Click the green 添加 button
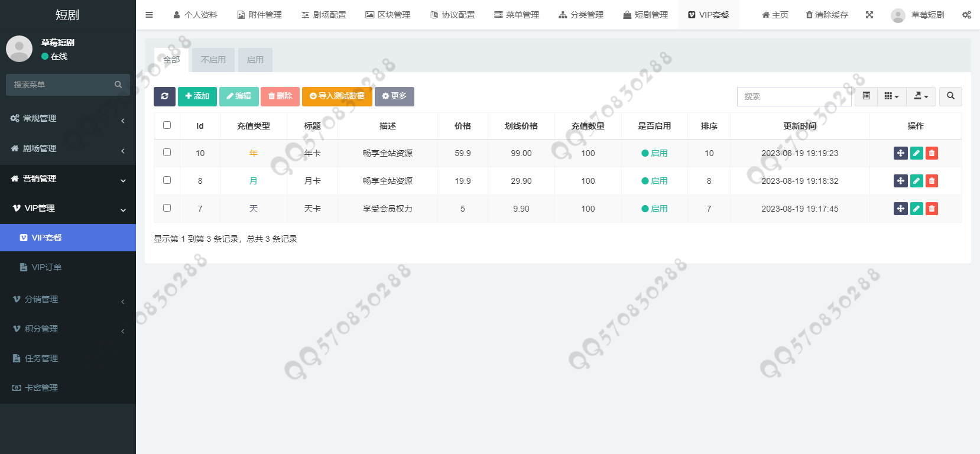Image resolution: width=980 pixels, height=454 pixels. (x=197, y=96)
